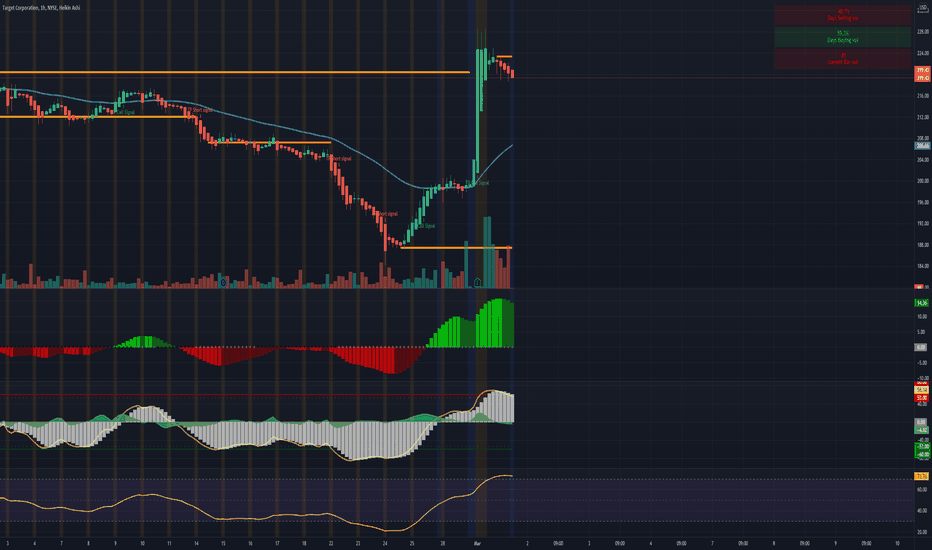Viewport: 932px width, 550px height.
Task: Click the Mar label on the time axis
Action: pos(477,543)
